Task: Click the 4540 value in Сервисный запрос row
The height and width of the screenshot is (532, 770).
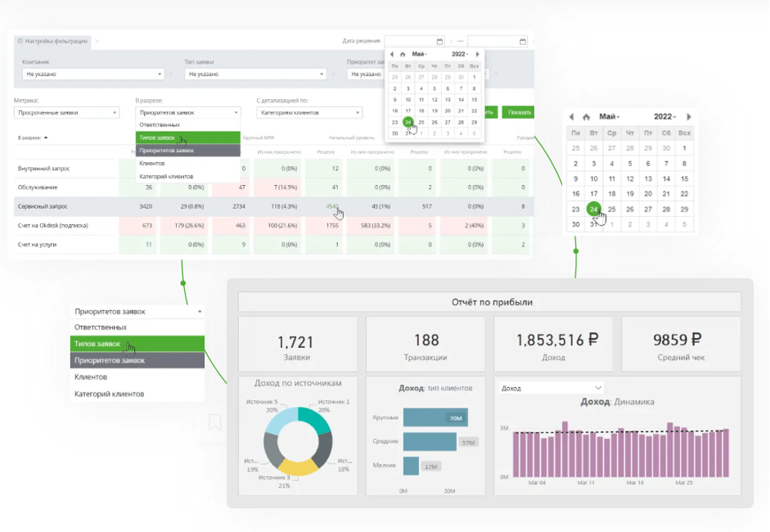Action: [331, 207]
